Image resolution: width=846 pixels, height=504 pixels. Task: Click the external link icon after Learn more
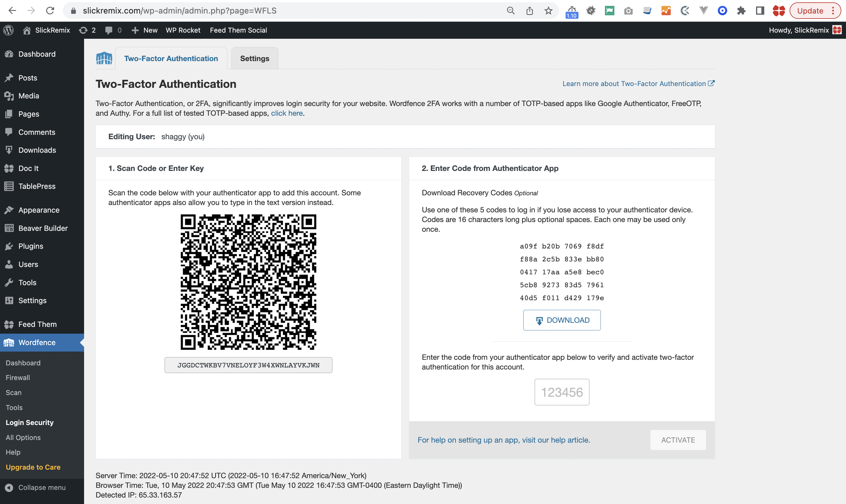pos(711,83)
